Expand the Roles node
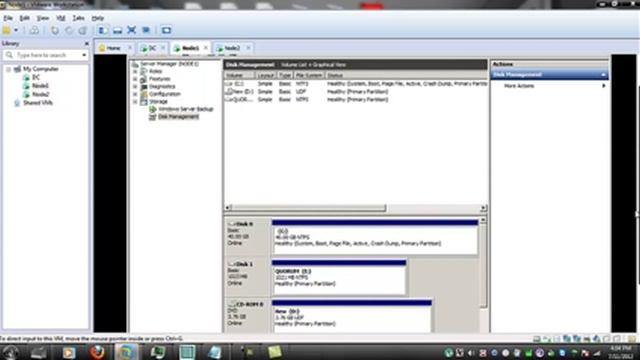 pos(135,71)
